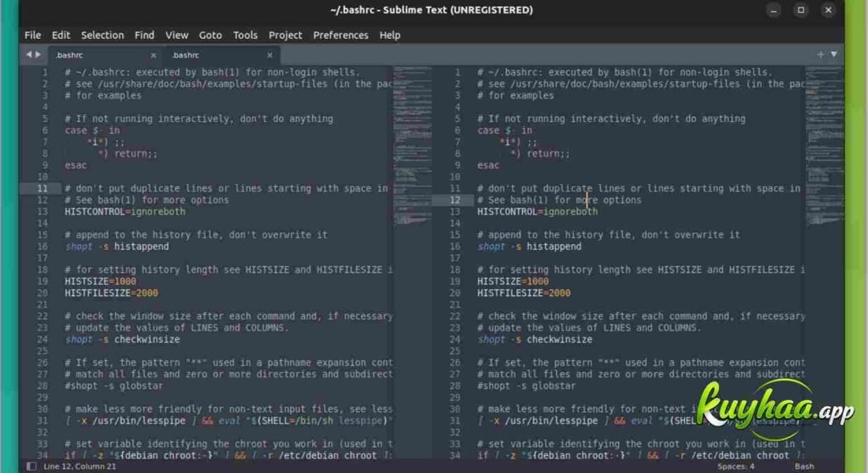Click the HISTSIZE=1000 line in right pane
The width and height of the screenshot is (868, 473).
tap(513, 281)
